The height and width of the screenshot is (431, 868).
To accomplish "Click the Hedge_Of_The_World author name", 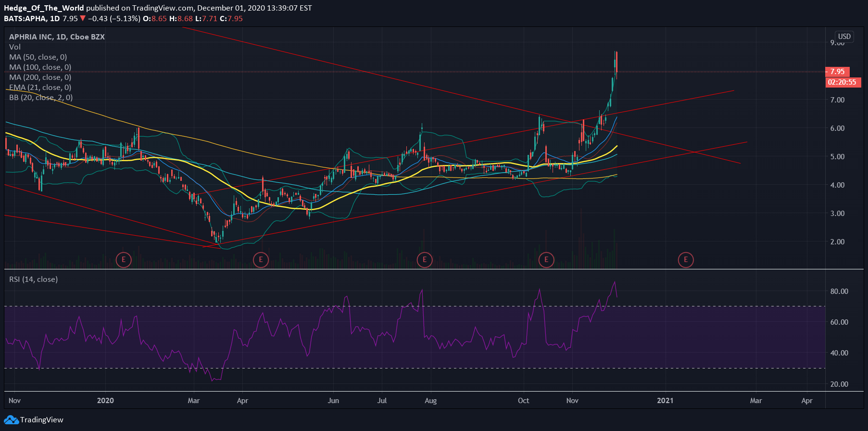I will click(x=44, y=8).
